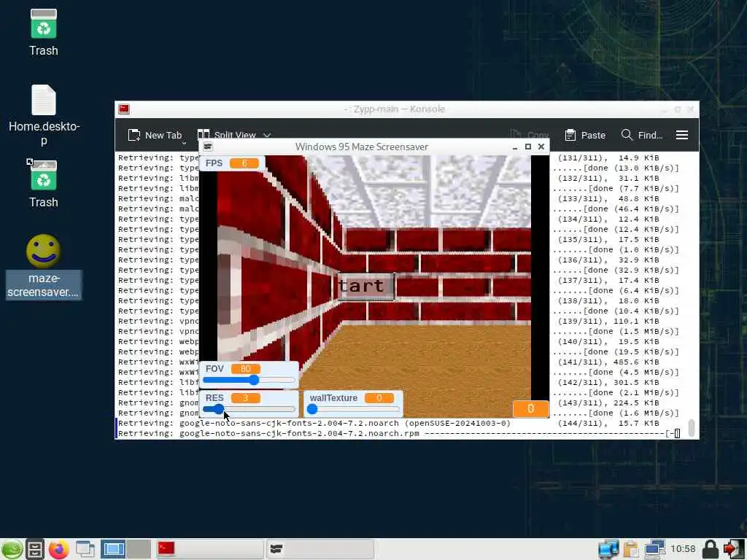Image resolution: width=747 pixels, height=560 pixels.
Task: Click the Split View icon in Konsole
Action: (x=204, y=135)
